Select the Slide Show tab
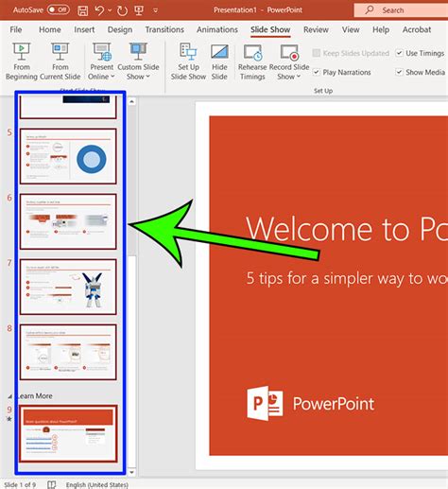The height and width of the screenshot is (489, 448). click(270, 29)
